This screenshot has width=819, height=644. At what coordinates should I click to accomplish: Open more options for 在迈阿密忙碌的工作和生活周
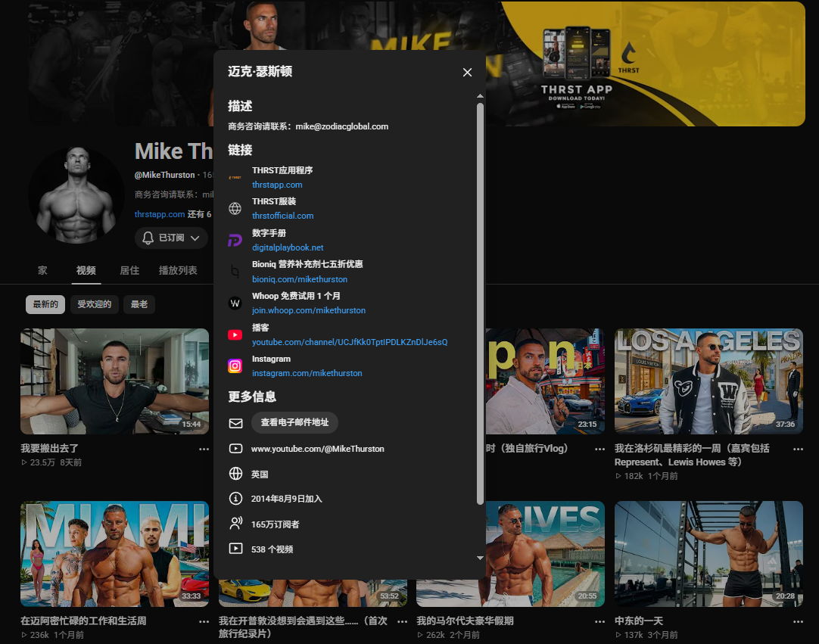pos(204,621)
